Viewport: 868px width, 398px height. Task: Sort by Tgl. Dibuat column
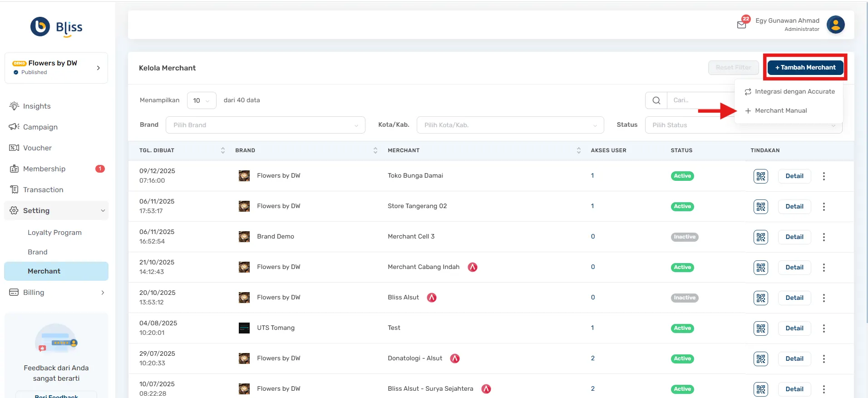click(222, 150)
